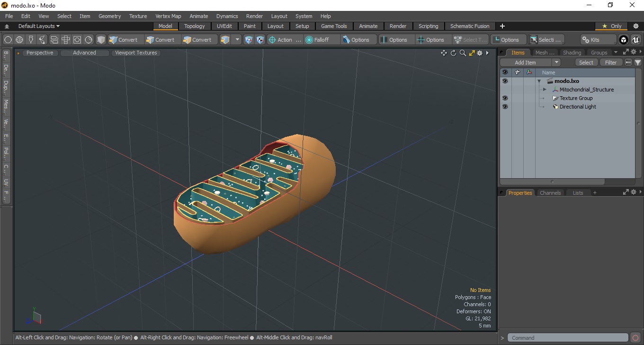Open dropdown arrow after cube convert icon
644x345 pixels.
(237, 40)
